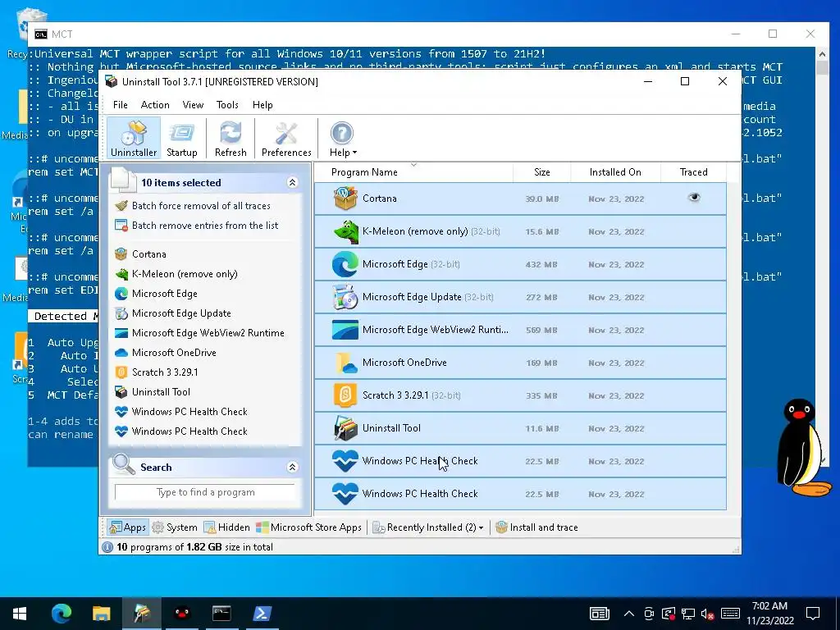Show hidden system tray icons chevron
Viewport: 840px width, 630px height.
(x=629, y=614)
